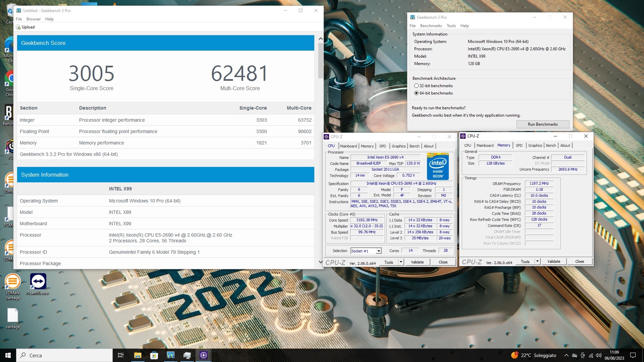Click the CPU-Z title bar icon of the Memory window
Screen dimensions: 644x362
click(x=463, y=136)
